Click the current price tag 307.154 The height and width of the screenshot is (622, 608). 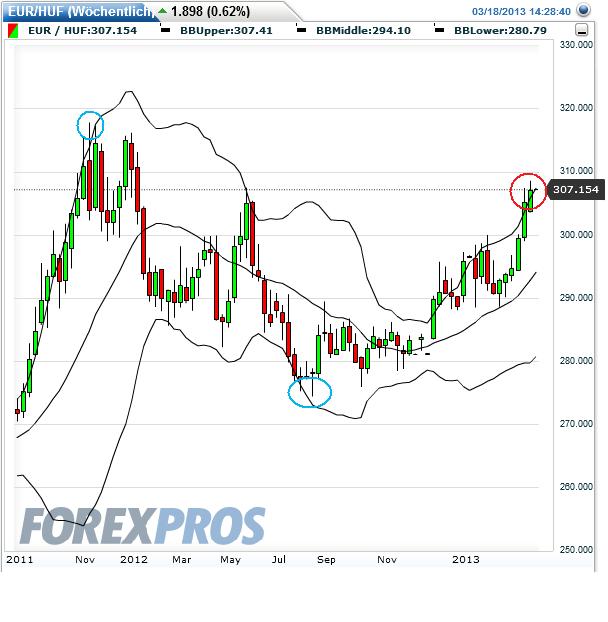click(x=575, y=190)
